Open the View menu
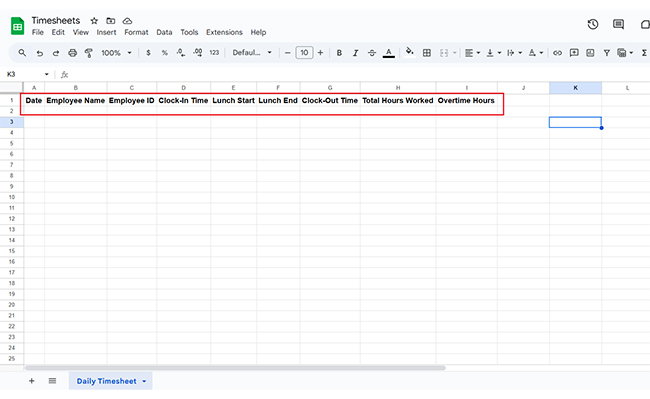 tap(81, 32)
